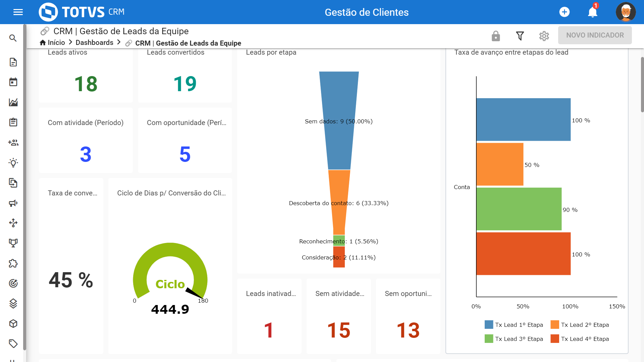
Task: Click the megaphone campaigns icon
Action: click(13, 203)
